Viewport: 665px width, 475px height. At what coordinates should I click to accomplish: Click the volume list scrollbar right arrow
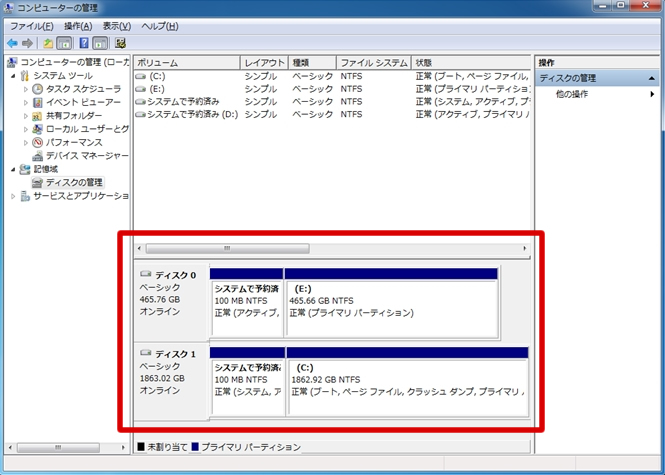click(x=525, y=249)
